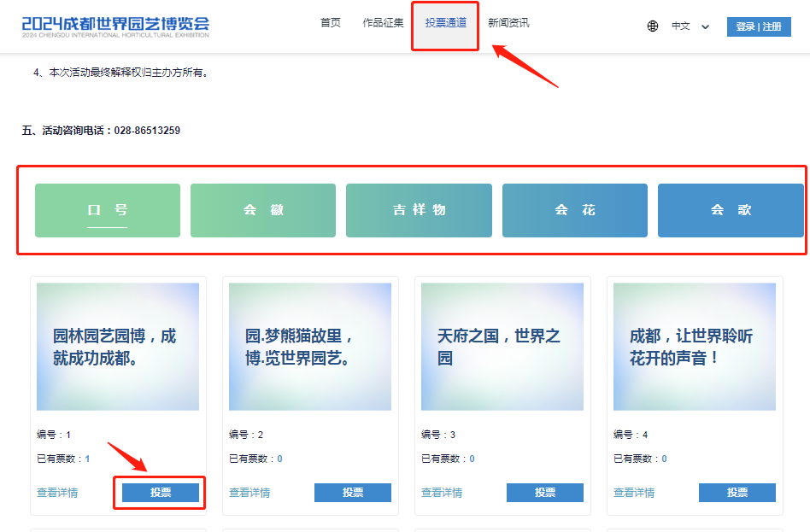The width and height of the screenshot is (810, 532).
Task: Click 投票 under entry number 4
Action: pyautogui.click(x=737, y=493)
